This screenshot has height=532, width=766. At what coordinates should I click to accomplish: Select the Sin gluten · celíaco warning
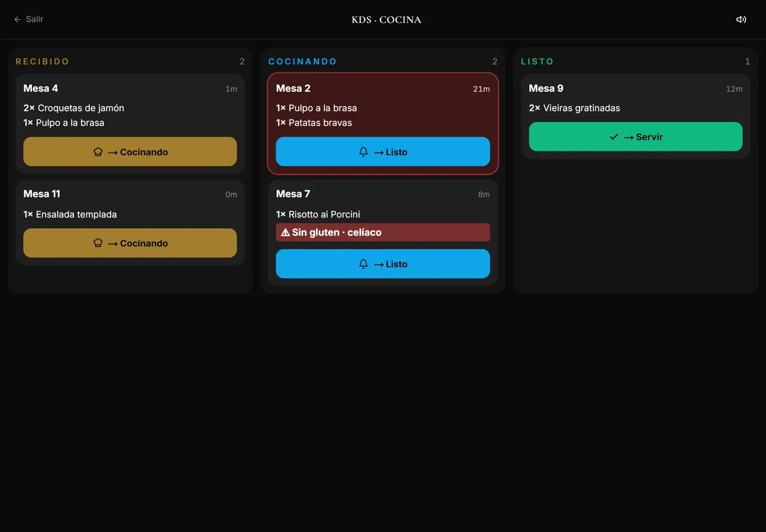383,232
